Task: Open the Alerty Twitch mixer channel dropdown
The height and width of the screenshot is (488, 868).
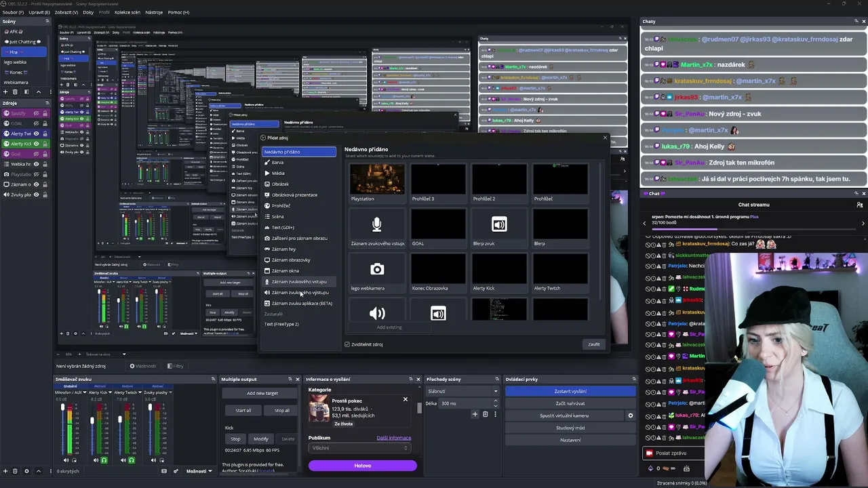Action: (140, 392)
